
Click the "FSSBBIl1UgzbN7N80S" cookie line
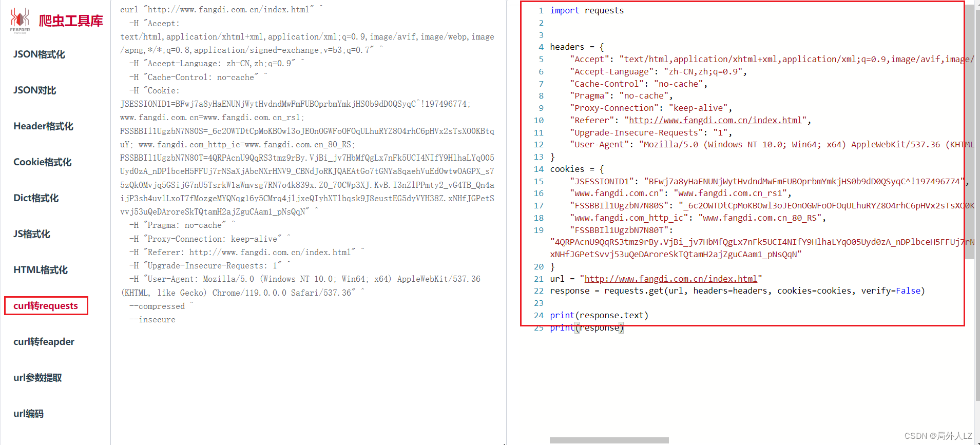point(772,205)
